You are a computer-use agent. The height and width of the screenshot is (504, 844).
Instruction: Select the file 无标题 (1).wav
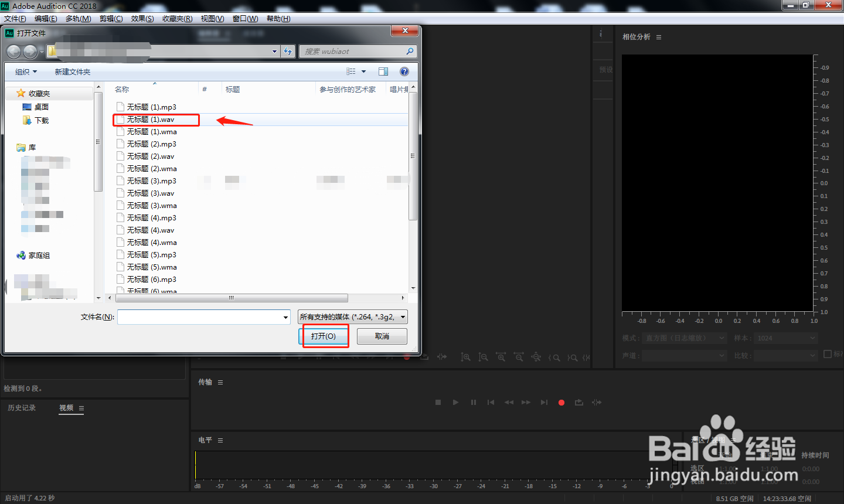150,120
